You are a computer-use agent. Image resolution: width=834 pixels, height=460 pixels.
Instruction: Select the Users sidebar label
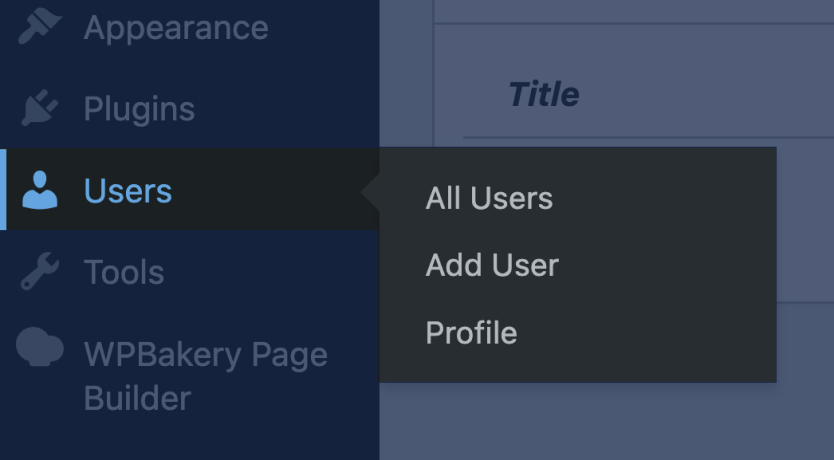click(x=128, y=191)
